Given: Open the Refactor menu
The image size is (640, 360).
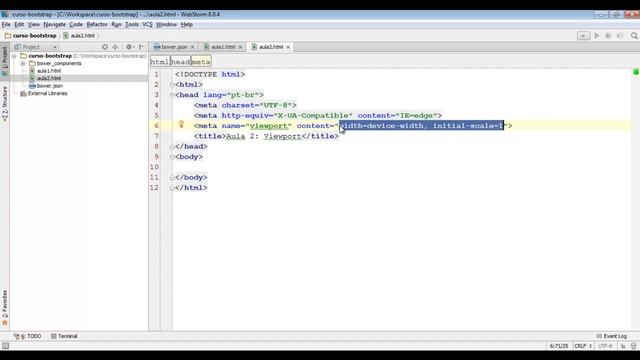Looking at the screenshot, I should point(97,24).
